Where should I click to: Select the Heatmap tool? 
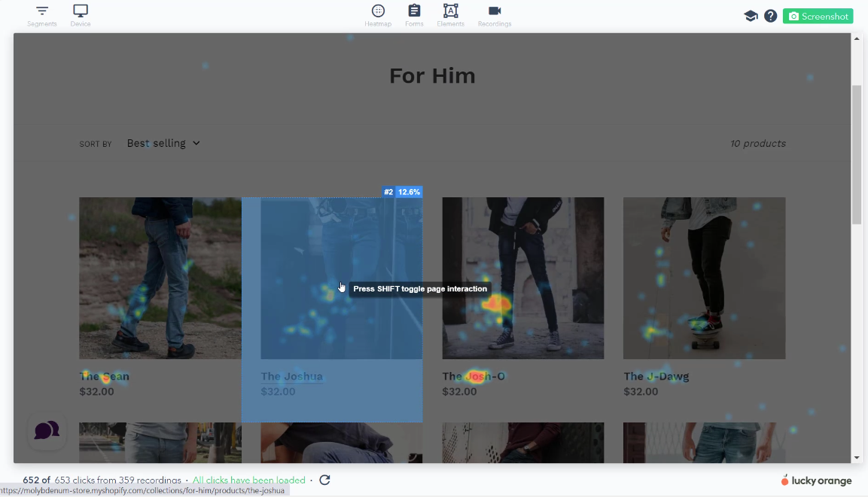click(378, 16)
